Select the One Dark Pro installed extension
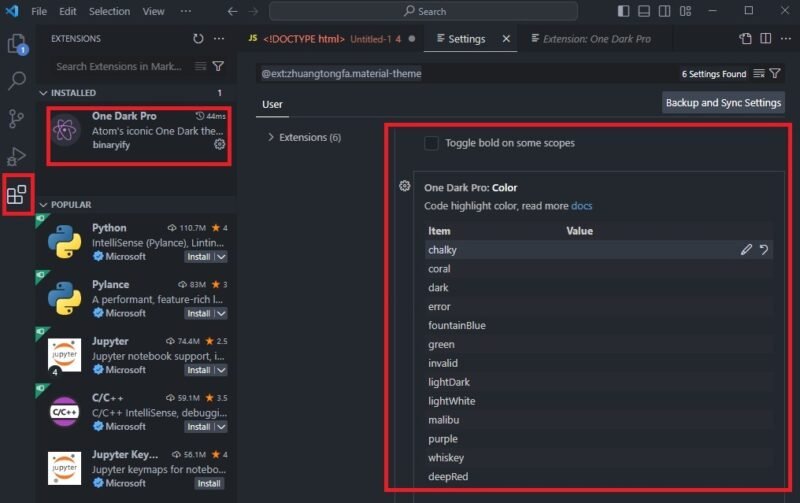The height and width of the screenshot is (503, 800). [138, 131]
